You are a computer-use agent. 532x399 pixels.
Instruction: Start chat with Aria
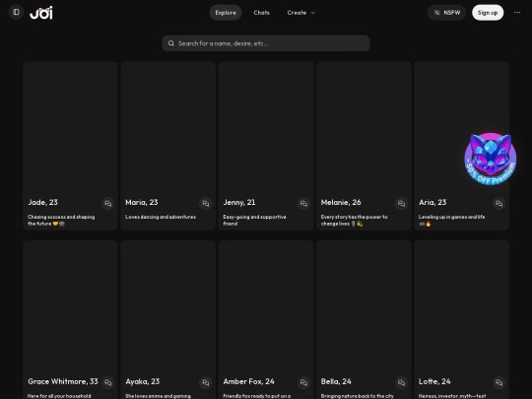pyautogui.click(x=499, y=204)
